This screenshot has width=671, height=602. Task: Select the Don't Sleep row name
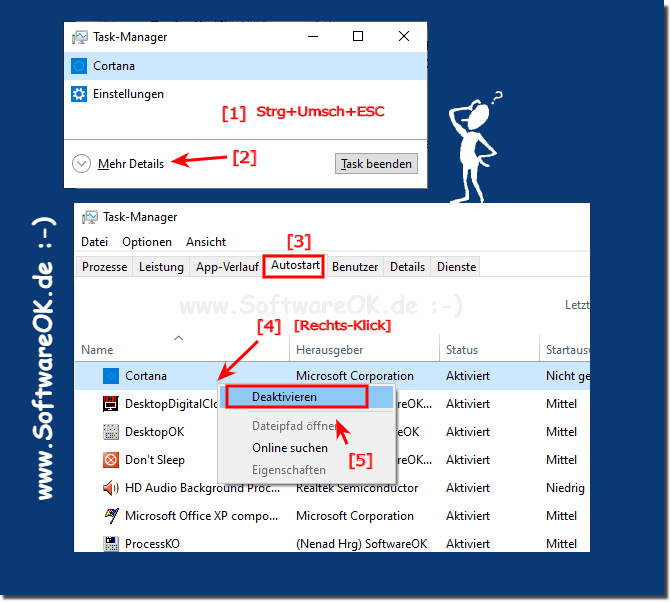pos(155,460)
